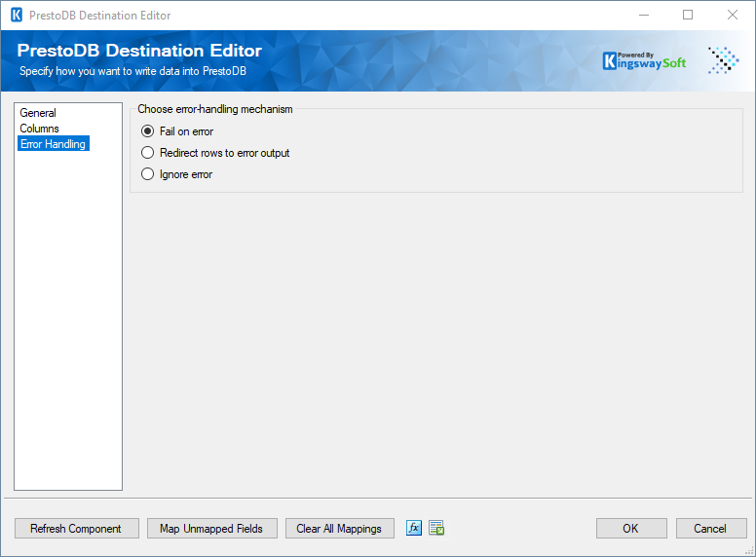Click the K app icon in title bar
This screenshot has width=756, height=557.
pos(17,15)
